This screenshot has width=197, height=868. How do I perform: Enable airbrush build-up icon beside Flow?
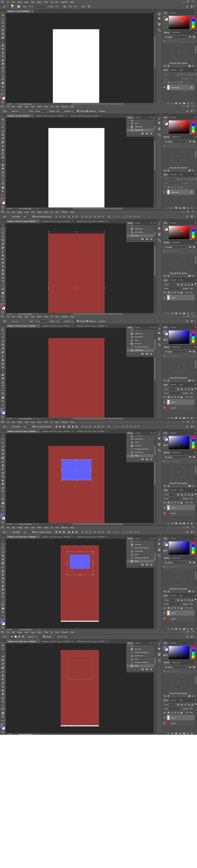(x=83, y=6)
